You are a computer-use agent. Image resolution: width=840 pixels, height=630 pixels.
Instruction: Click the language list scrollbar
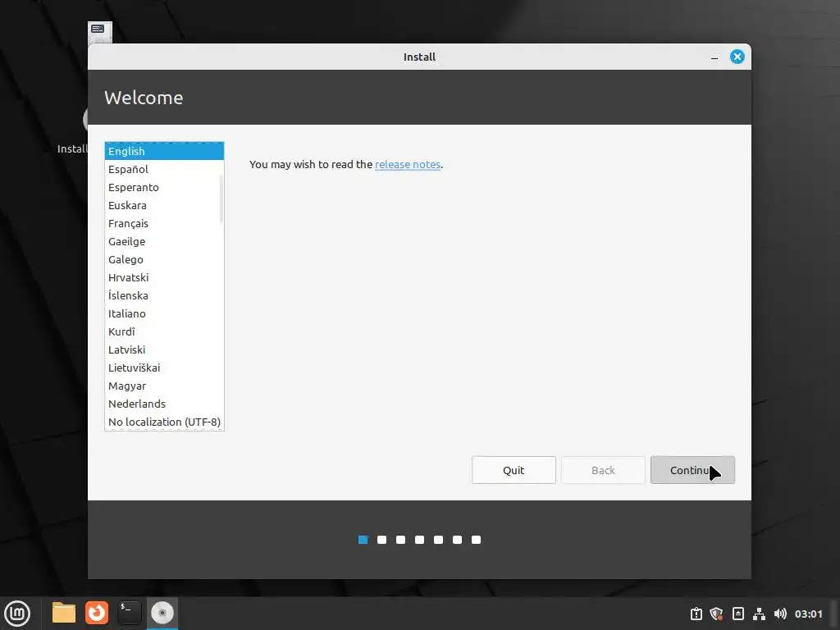click(x=221, y=199)
